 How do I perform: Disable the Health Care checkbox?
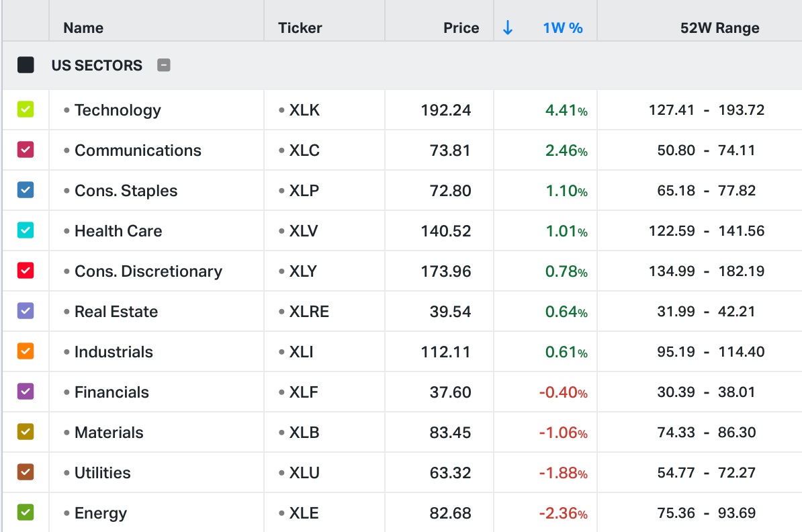26,230
